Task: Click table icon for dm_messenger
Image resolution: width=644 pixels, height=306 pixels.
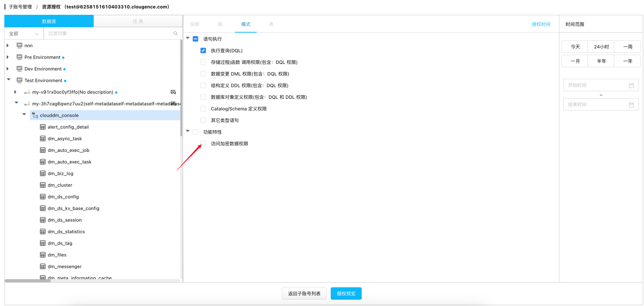Action: pos(43,266)
